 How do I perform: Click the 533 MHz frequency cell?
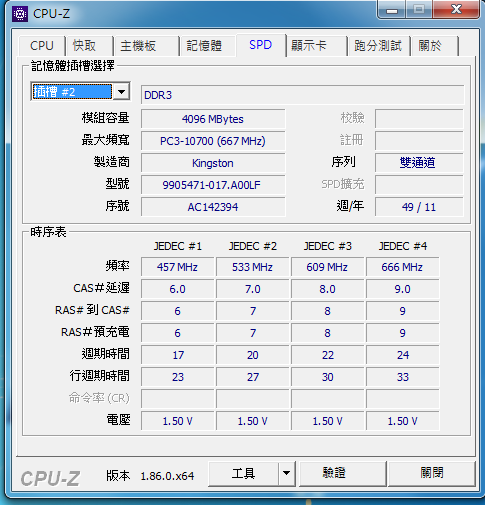point(253,267)
